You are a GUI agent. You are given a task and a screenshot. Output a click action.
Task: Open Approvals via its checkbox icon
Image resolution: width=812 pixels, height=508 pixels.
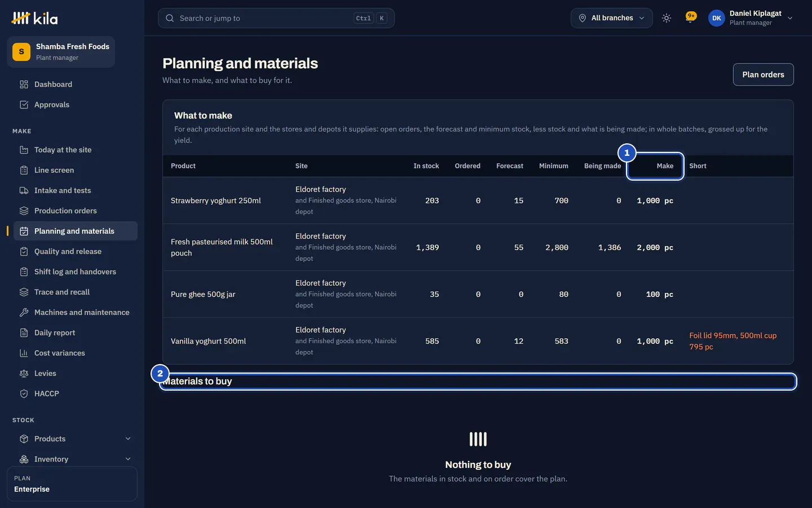pyautogui.click(x=24, y=105)
